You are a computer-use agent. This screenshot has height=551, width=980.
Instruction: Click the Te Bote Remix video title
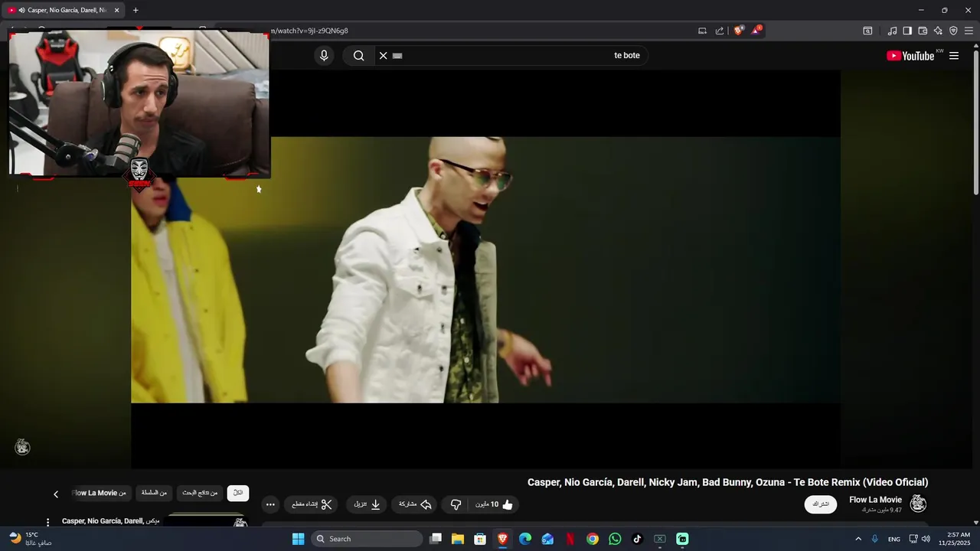(x=727, y=482)
